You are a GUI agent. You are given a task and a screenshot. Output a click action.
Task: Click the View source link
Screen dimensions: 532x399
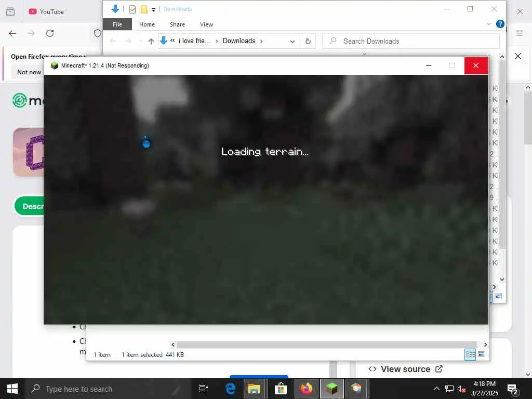pyautogui.click(x=405, y=369)
